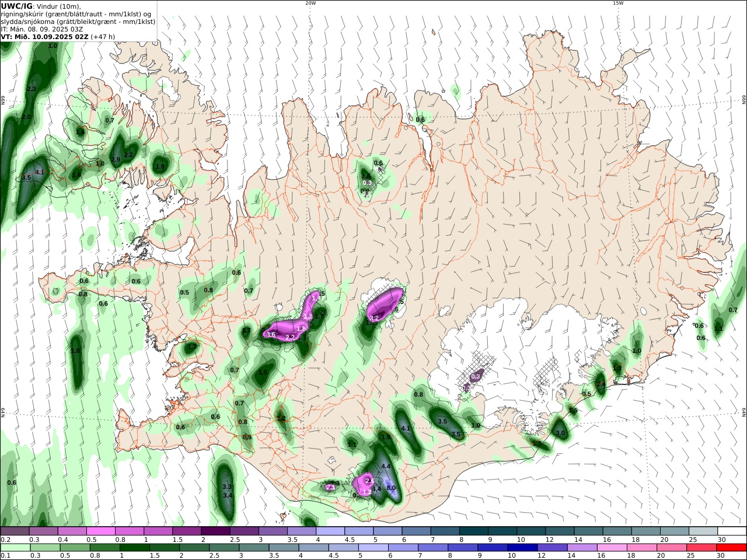Click the '2.4' precipitation value on the southeast coast

pos(601,384)
